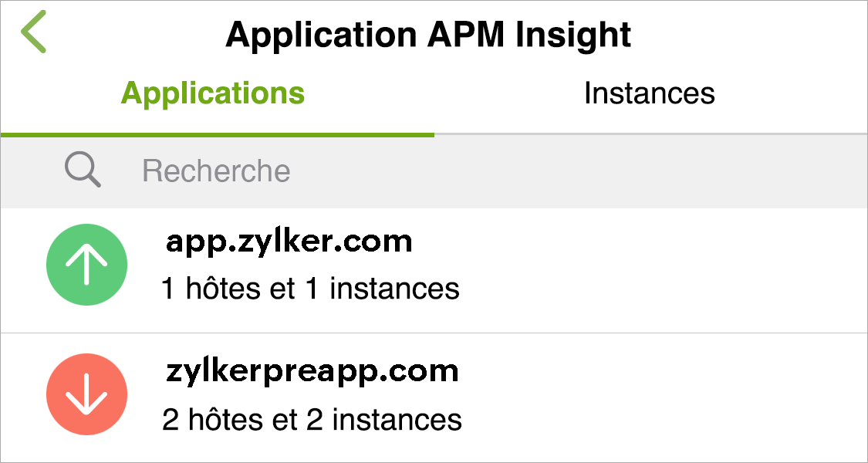The image size is (868, 463).
Task: Select the zylkerpreapp.com application name
Action: coord(312,372)
